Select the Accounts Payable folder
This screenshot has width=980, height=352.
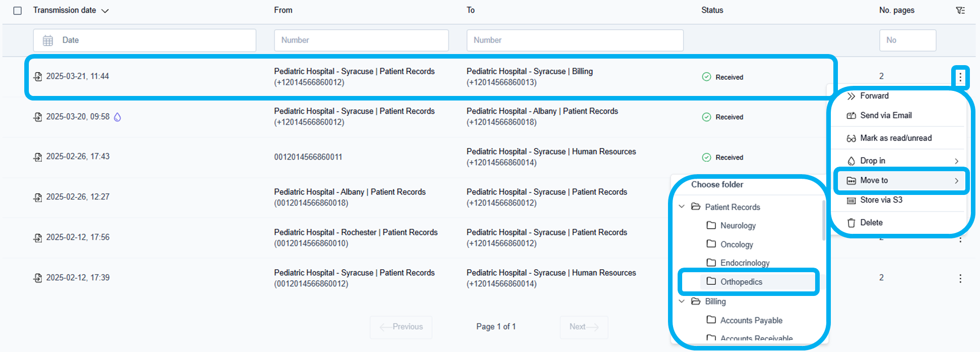point(751,320)
